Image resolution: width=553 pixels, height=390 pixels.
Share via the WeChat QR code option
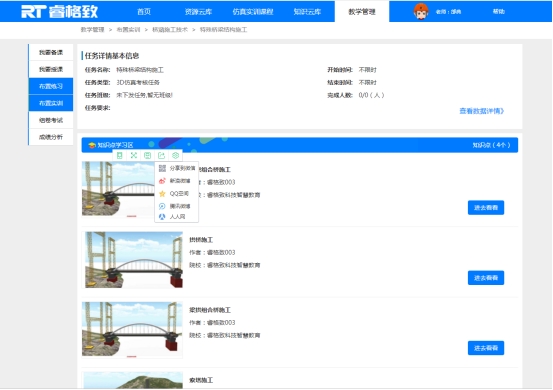click(x=177, y=169)
